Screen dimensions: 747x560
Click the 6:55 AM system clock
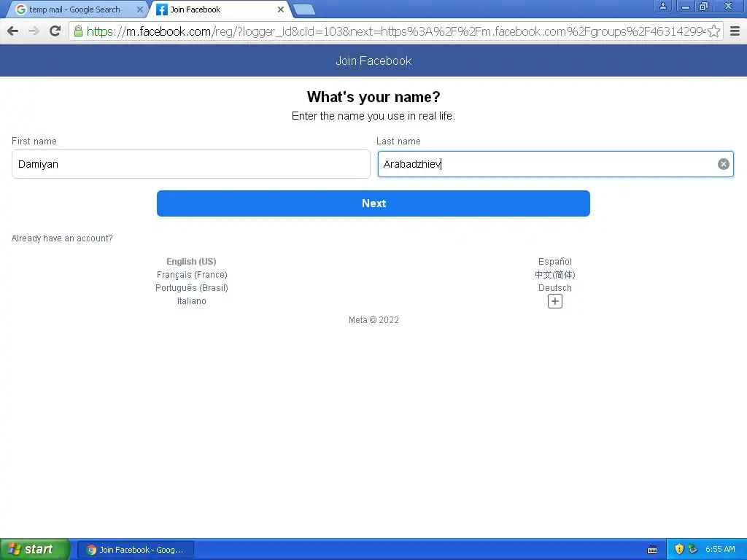pyautogui.click(x=720, y=550)
